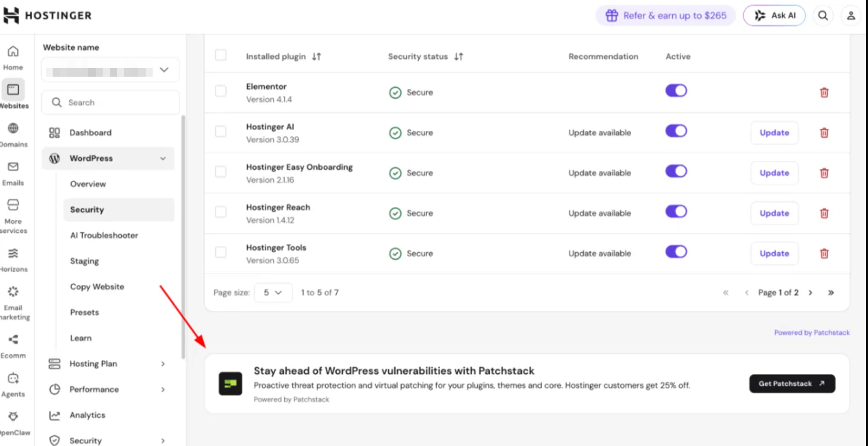Viewport: 868px width, 446px height.
Task: Click the Get Patchstack button
Action: (792, 384)
